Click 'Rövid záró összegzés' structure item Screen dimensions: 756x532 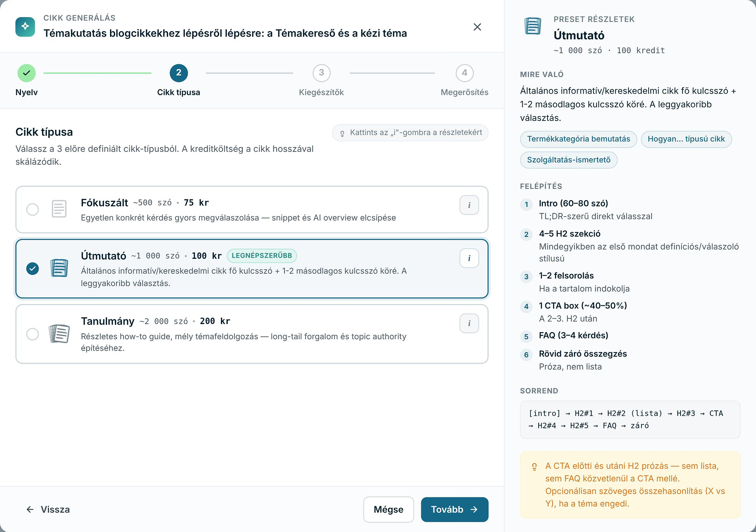[583, 354]
